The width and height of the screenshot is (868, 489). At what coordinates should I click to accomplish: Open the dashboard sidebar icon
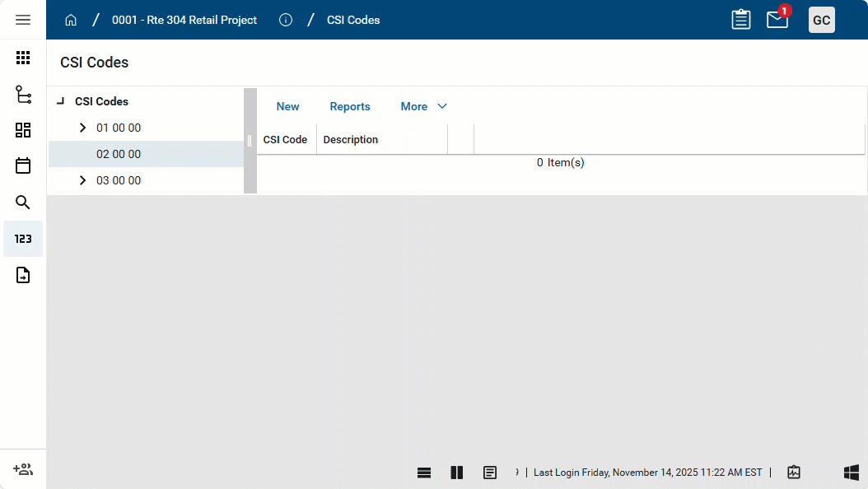[23, 130]
